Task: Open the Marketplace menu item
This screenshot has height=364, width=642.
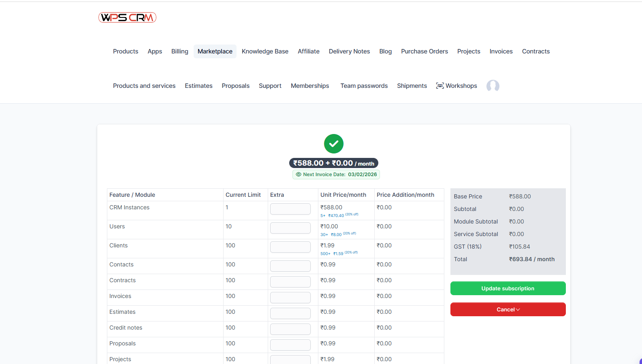Action: pos(215,51)
